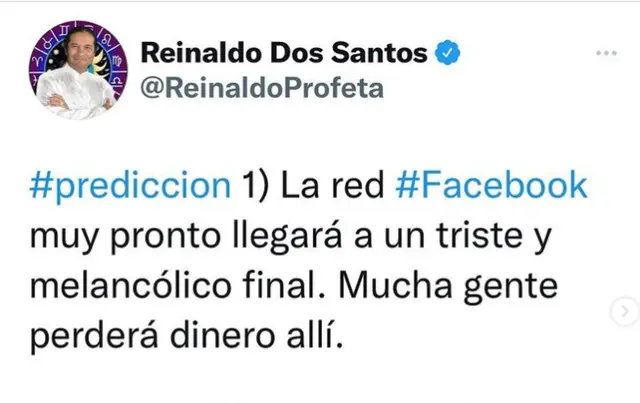The width and height of the screenshot is (640, 403).
Task: Click the last line "perderá dinero allí."
Action: (186, 335)
